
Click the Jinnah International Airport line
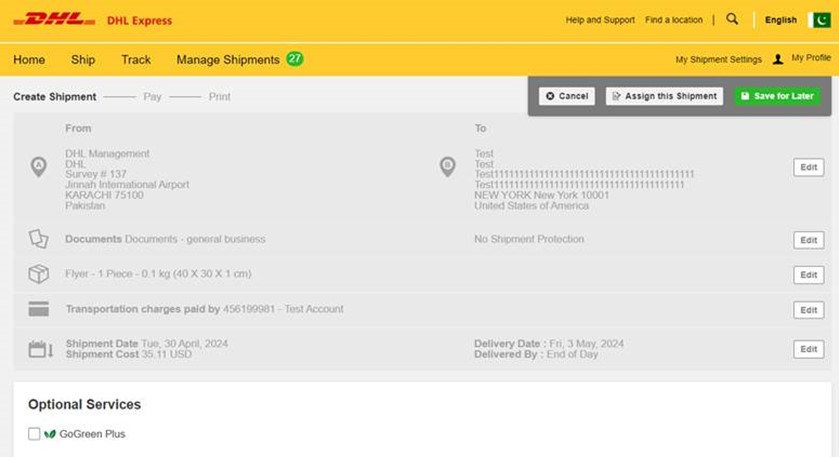(127, 185)
